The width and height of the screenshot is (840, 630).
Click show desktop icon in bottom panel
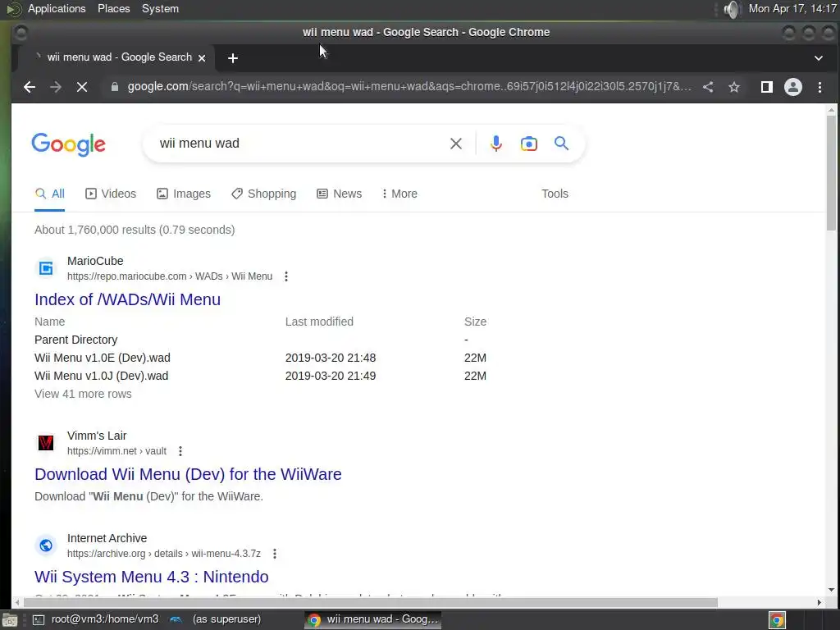coord(10,620)
